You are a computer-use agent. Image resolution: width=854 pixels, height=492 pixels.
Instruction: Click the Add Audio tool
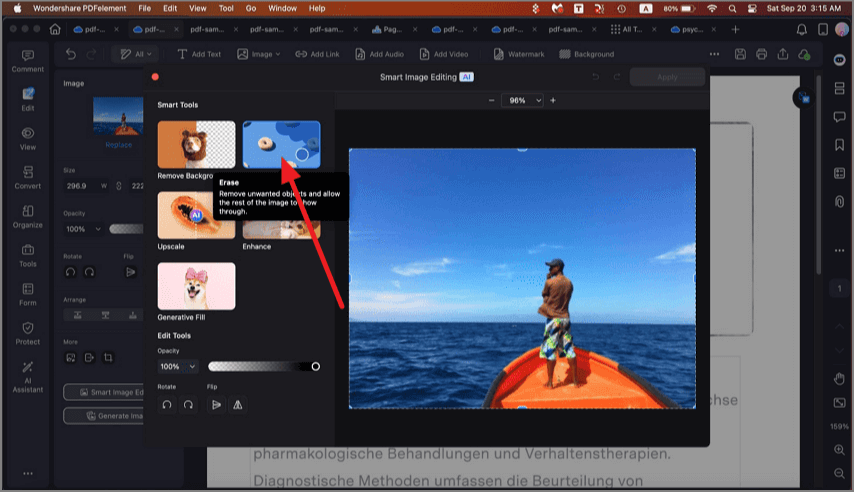tap(380, 54)
